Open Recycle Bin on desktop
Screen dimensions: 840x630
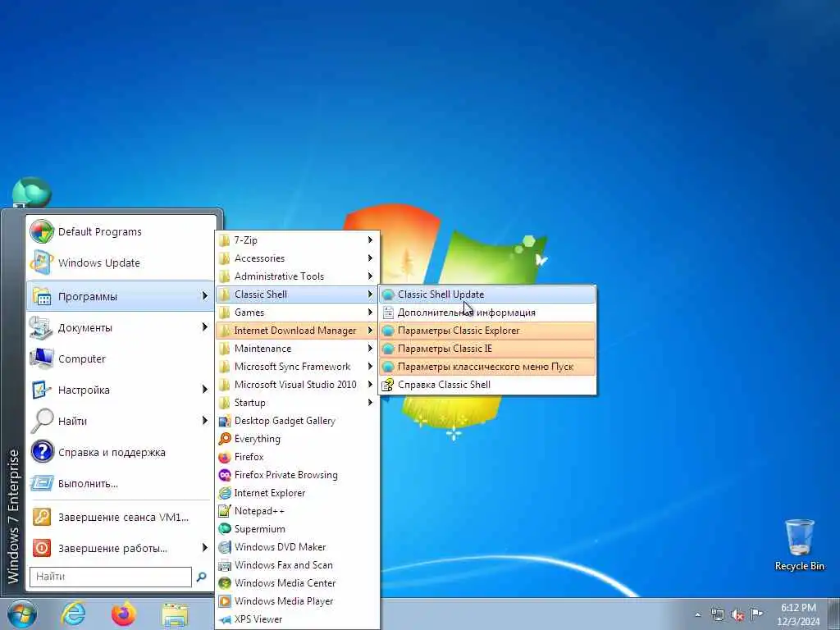click(x=799, y=545)
